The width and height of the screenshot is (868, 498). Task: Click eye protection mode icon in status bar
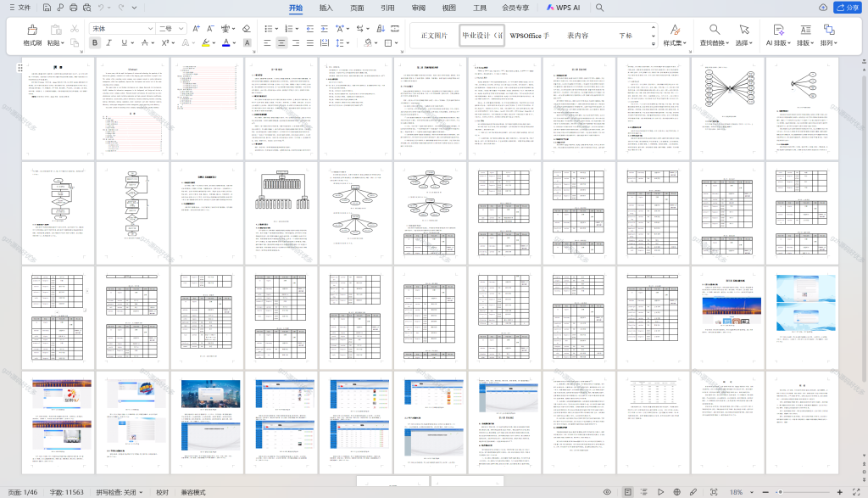(607, 492)
